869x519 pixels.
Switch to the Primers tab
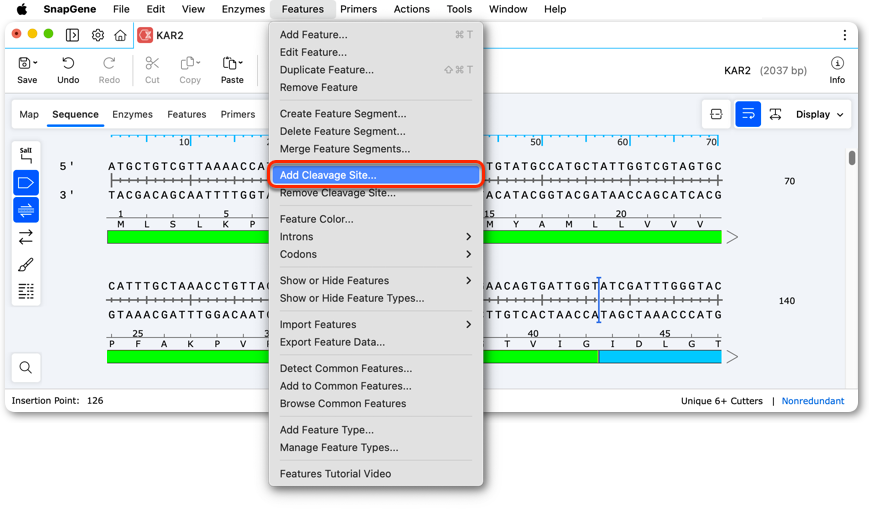tap(238, 114)
